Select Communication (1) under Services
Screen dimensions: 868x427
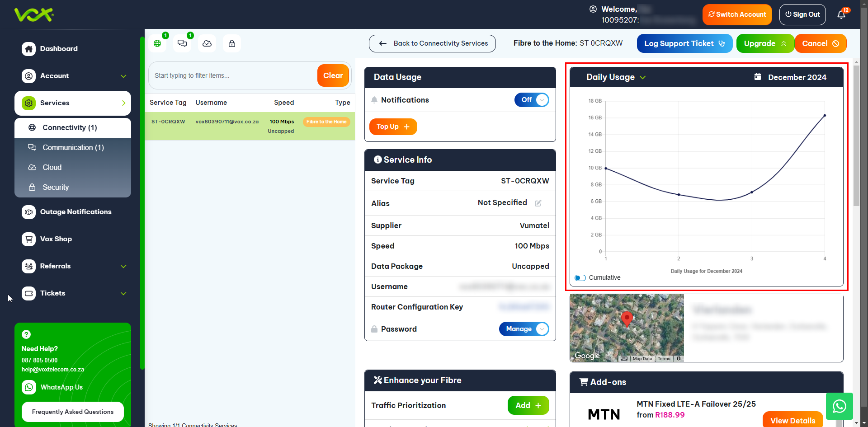[x=73, y=147]
